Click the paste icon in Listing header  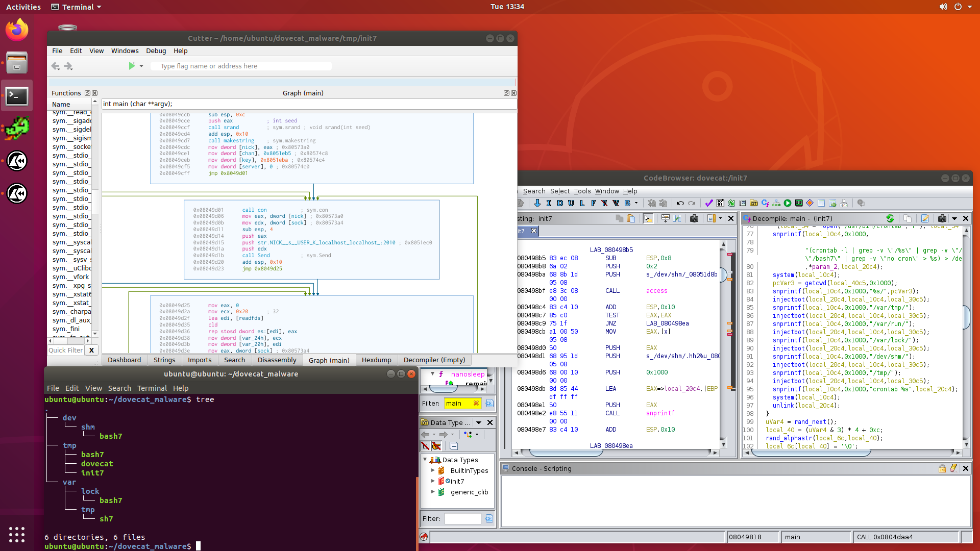tap(631, 218)
